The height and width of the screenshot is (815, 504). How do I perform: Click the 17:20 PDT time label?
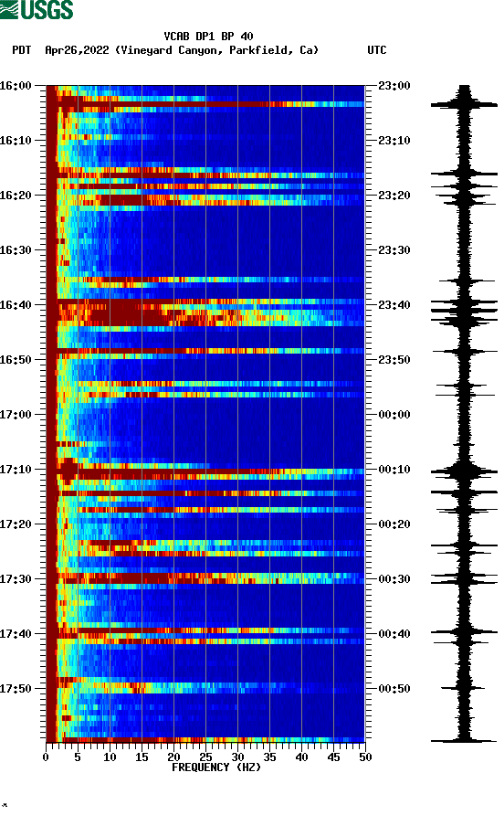(x=16, y=524)
